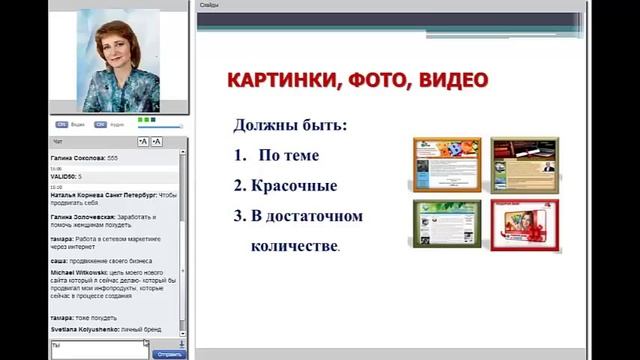Toggle the Аудио ON switch
The image size is (640, 360).
[x=100, y=124]
